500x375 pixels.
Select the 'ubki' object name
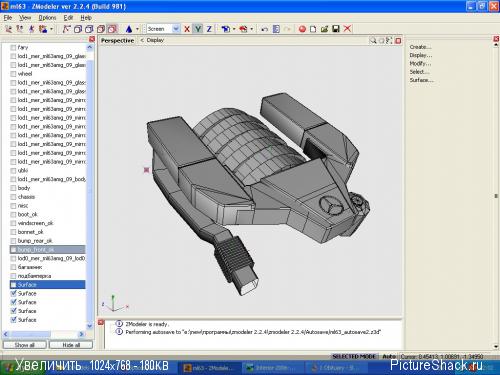pyautogui.click(x=23, y=170)
